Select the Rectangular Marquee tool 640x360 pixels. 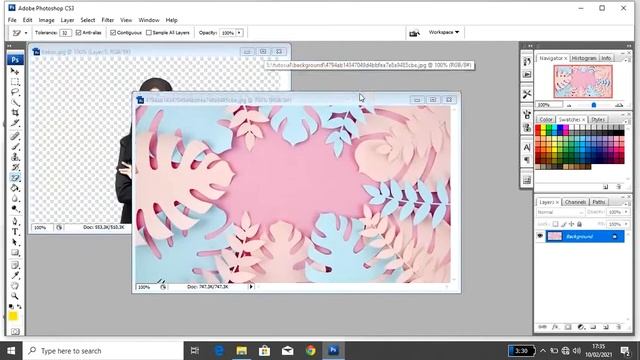[15, 82]
